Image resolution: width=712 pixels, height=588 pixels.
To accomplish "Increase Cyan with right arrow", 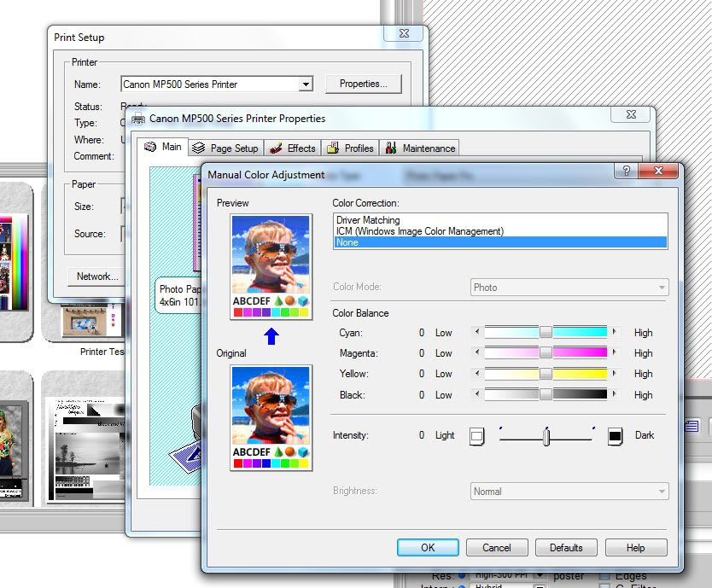I will point(615,332).
